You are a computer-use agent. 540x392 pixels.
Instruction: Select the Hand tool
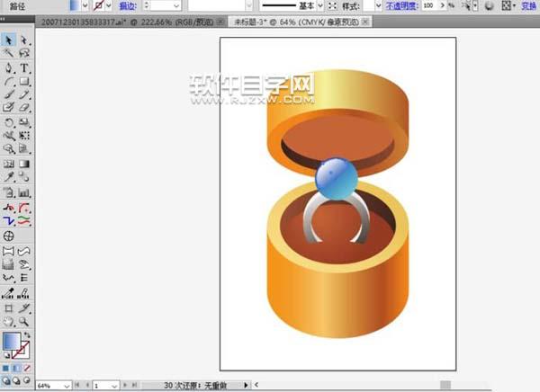tap(9, 322)
